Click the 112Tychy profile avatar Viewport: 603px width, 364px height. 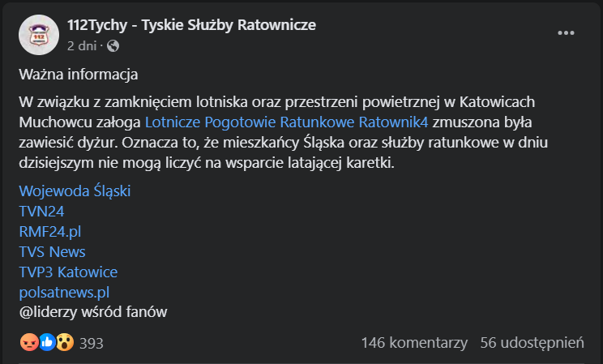[38, 34]
